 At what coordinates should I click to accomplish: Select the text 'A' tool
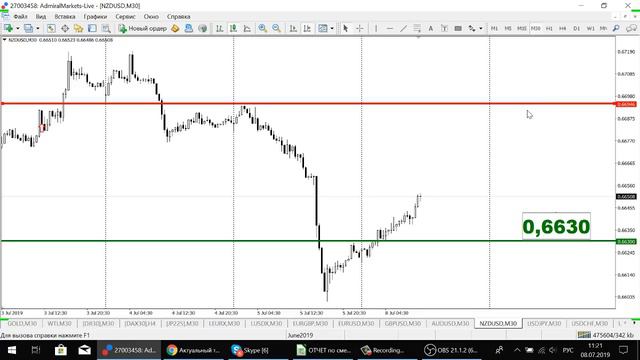click(430, 28)
